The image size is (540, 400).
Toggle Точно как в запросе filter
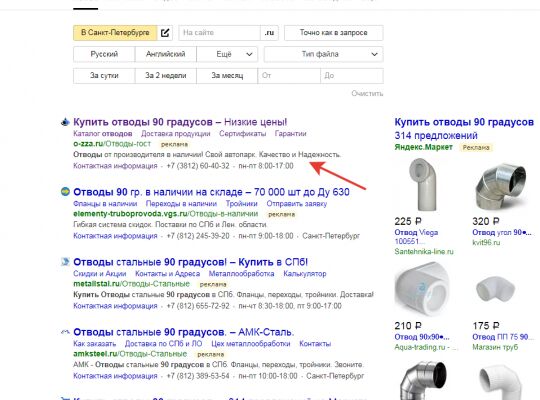pos(333,33)
